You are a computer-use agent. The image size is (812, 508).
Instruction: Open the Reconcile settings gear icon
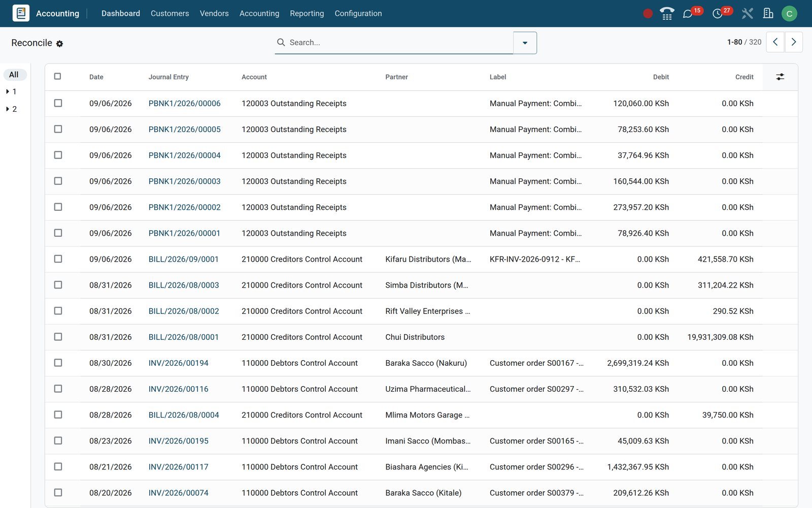tap(59, 44)
